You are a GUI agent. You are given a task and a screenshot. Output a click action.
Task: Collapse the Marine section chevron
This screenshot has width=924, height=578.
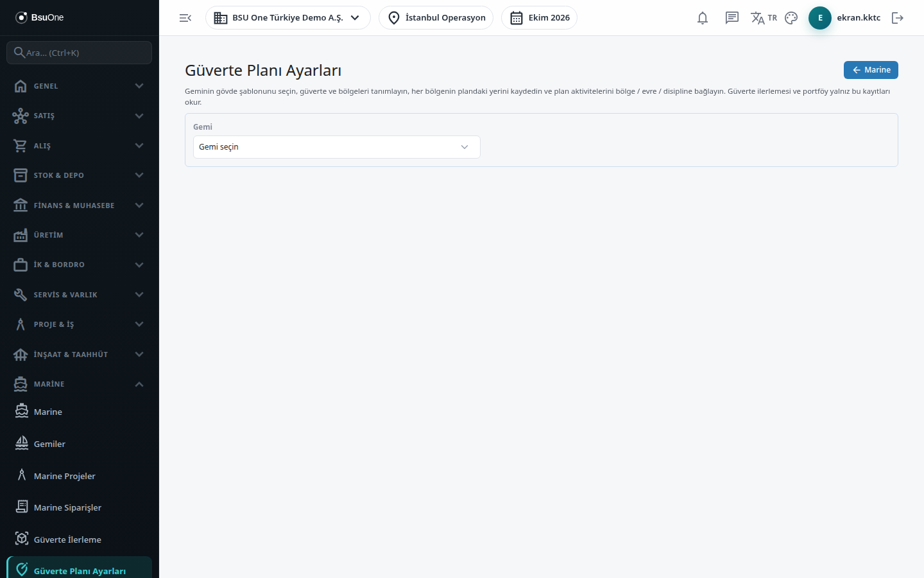point(139,384)
